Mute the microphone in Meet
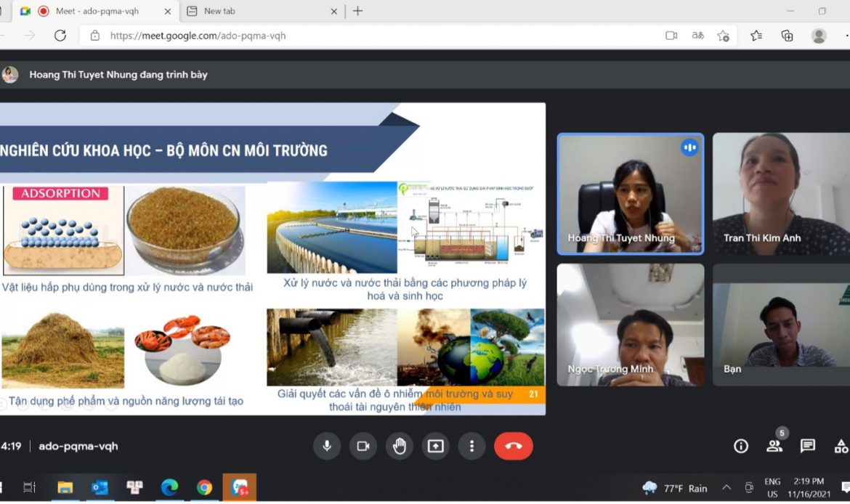This screenshot has width=850, height=504. click(327, 446)
